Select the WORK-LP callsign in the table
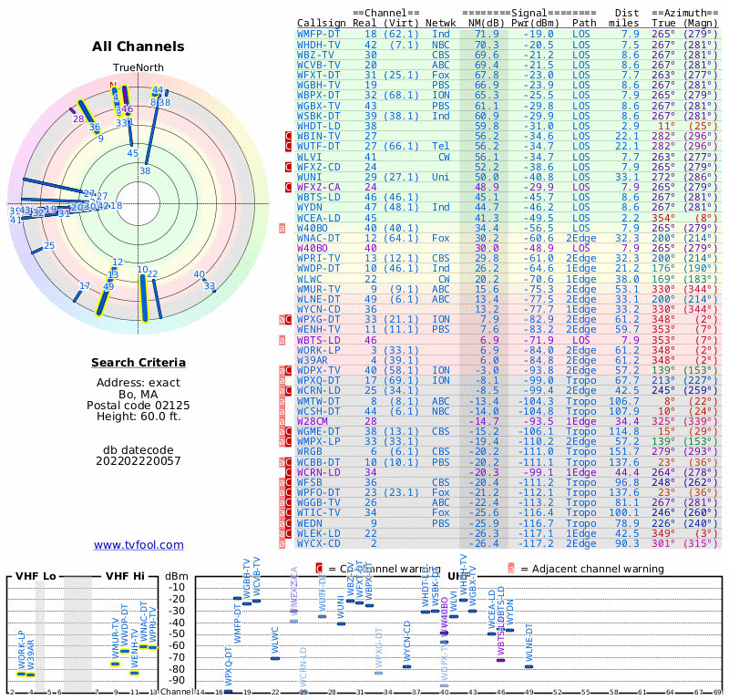Image resolution: width=729 pixels, height=700 pixels. 318,350
